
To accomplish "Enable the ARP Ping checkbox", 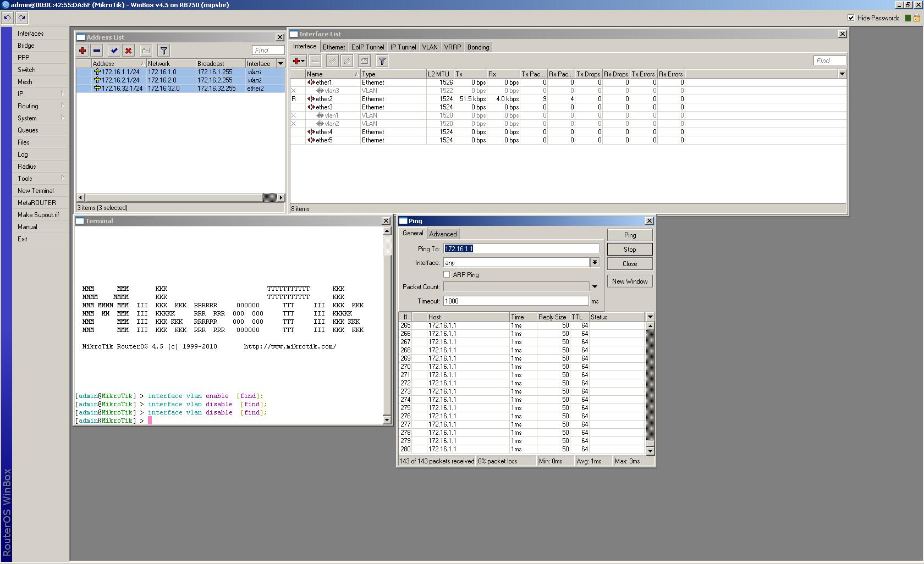I will tap(447, 274).
